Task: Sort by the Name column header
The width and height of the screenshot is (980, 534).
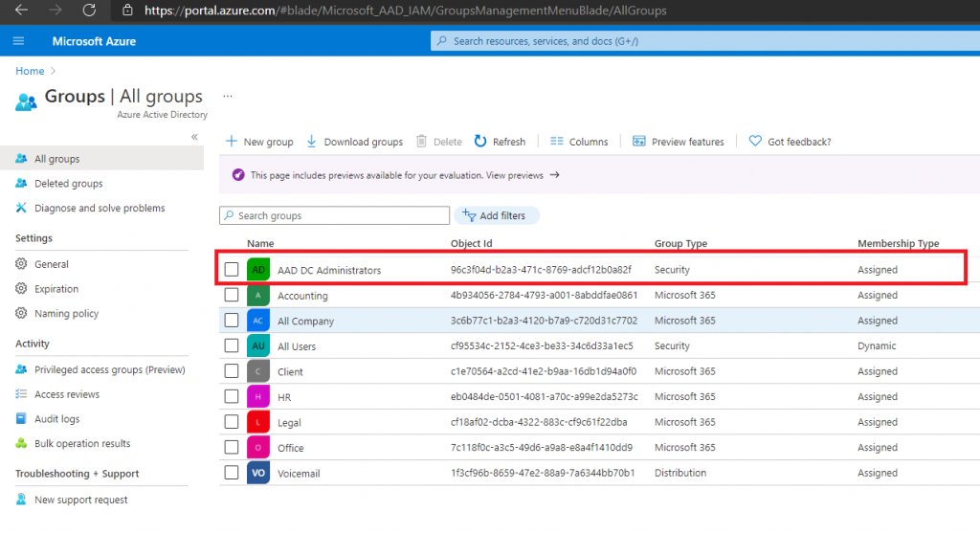Action: pos(260,243)
